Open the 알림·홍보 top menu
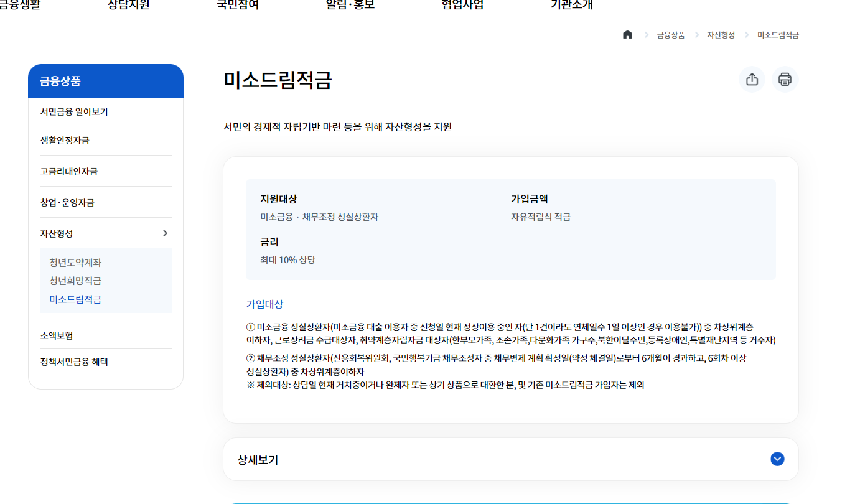860x504 pixels. click(350, 5)
